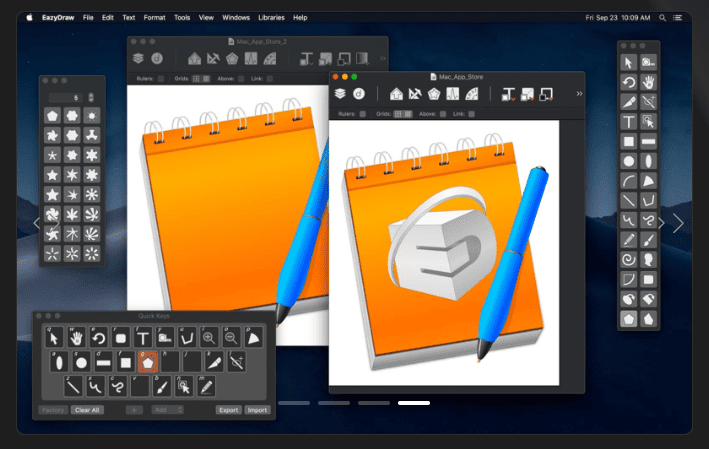This screenshot has width=709, height=449.
Task: Toggle the Link checkbox in Mac_App_Store window
Action: [472, 114]
